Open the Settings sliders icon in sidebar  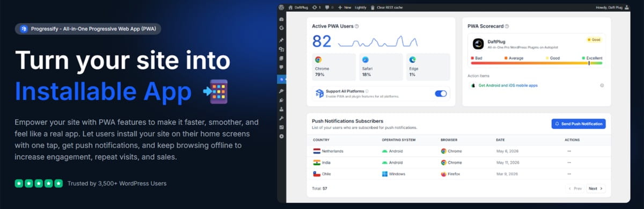[x=281, y=127]
